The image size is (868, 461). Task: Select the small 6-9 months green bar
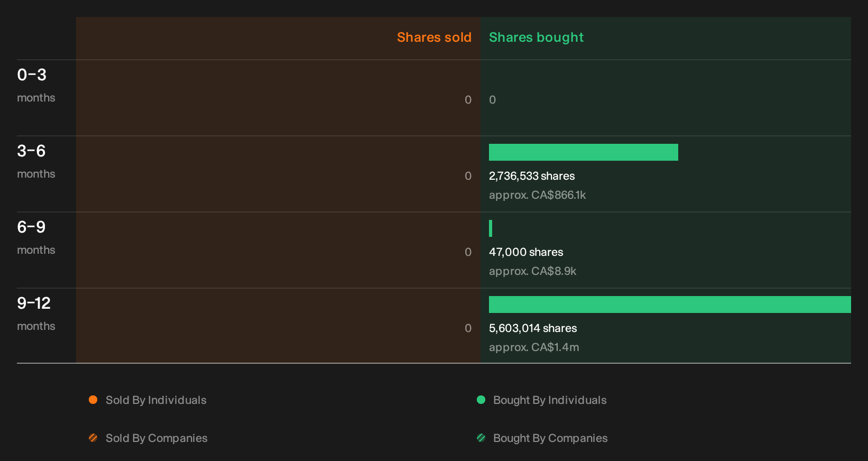pyautogui.click(x=491, y=228)
